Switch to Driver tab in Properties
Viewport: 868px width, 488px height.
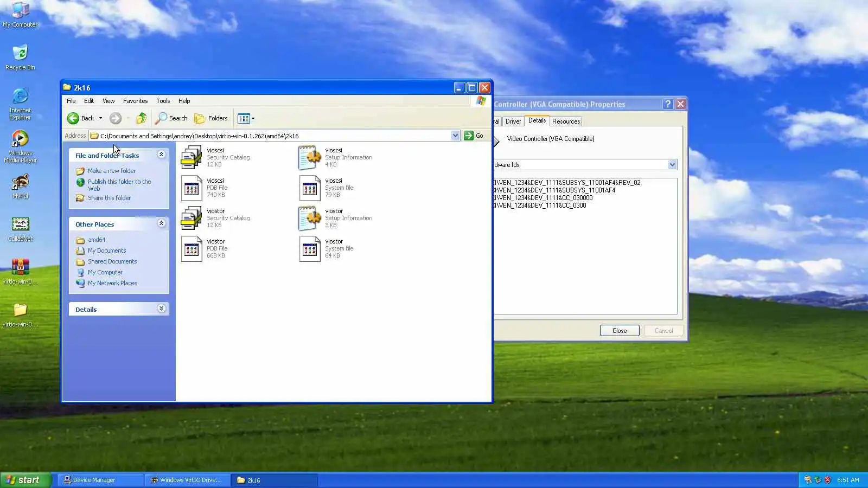click(x=513, y=121)
